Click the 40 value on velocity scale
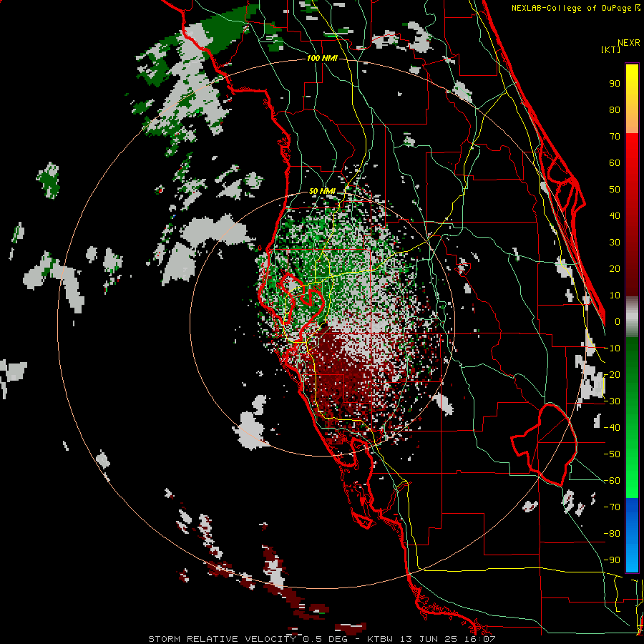This screenshot has width=644, height=644. (x=615, y=216)
